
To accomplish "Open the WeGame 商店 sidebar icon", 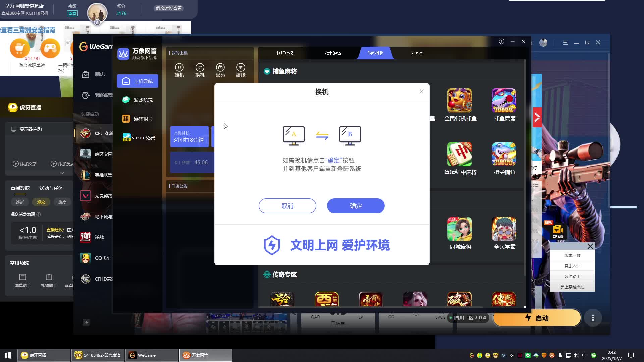I will click(x=86, y=74).
